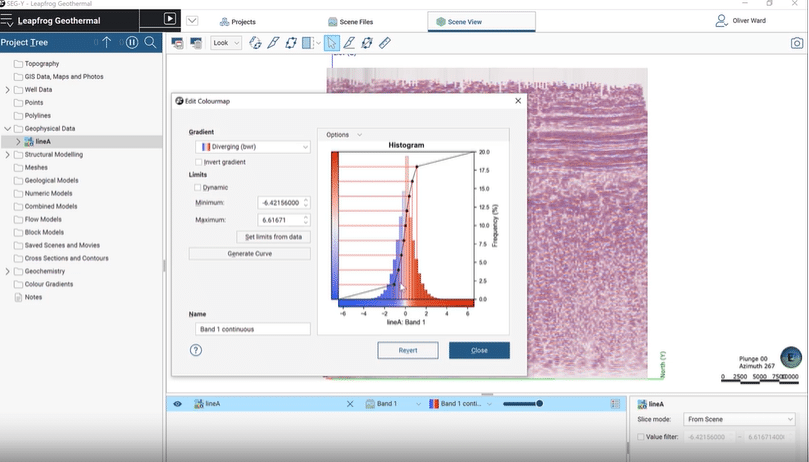Select the plane with slash tool

coord(367,43)
